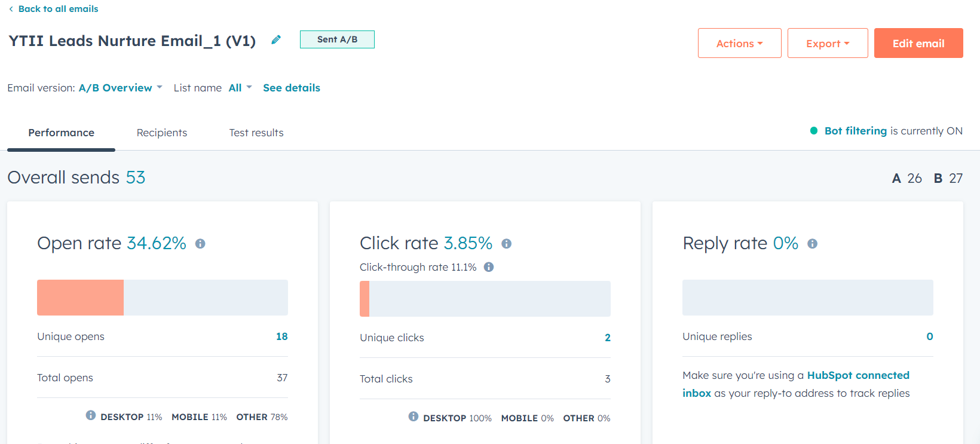Switch to the Recipients tab
This screenshot has height=444, width=980.
click(x=162, y=133)
